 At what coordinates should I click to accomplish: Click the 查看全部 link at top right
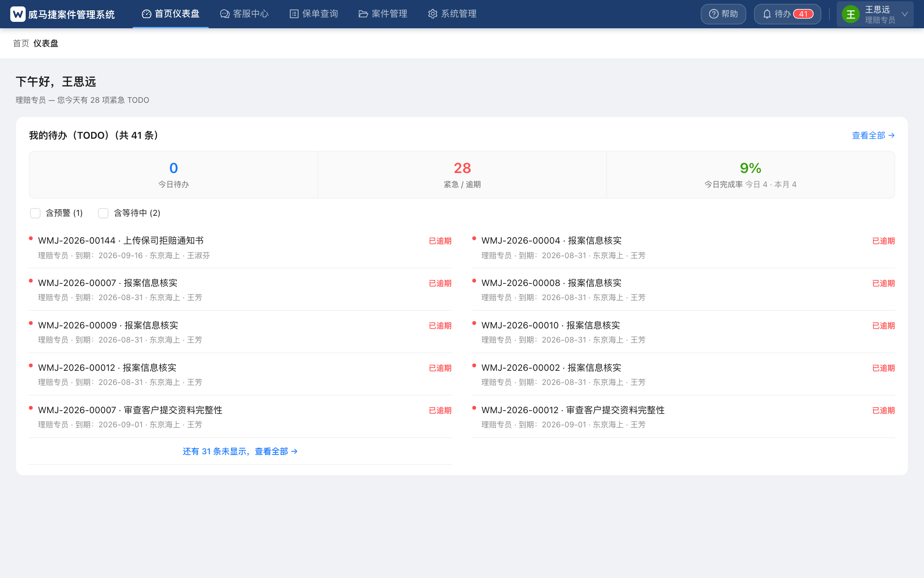point(873,135)
